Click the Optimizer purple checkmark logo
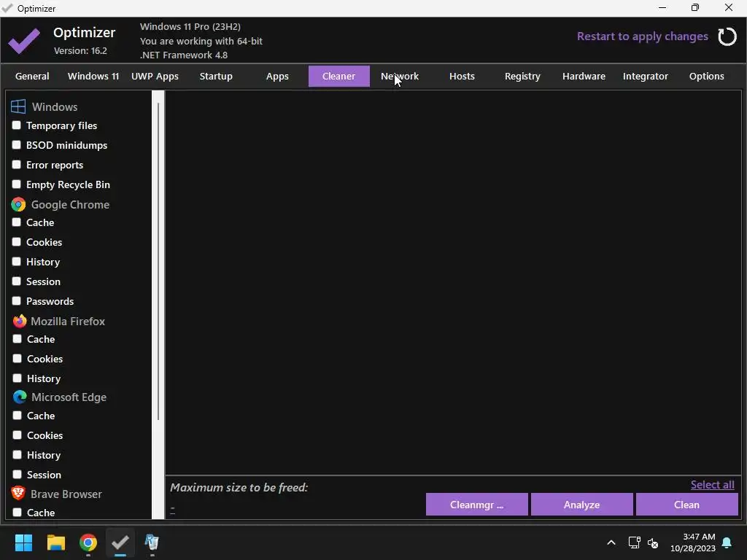Screen dimensions: 747x560 [24, 41]
